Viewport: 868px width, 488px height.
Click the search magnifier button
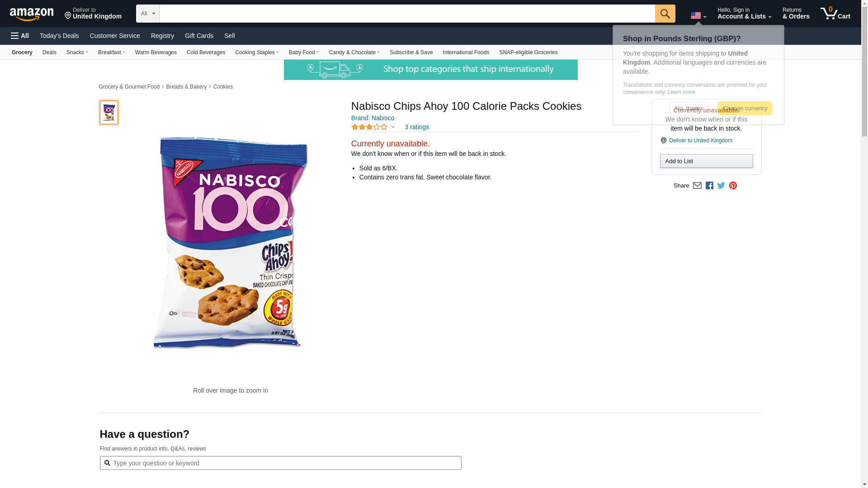[665, 14]
